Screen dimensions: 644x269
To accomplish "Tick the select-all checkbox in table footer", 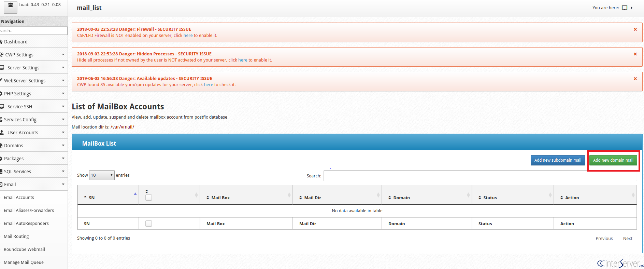I will pyautogui.click(x=148, y=224).
